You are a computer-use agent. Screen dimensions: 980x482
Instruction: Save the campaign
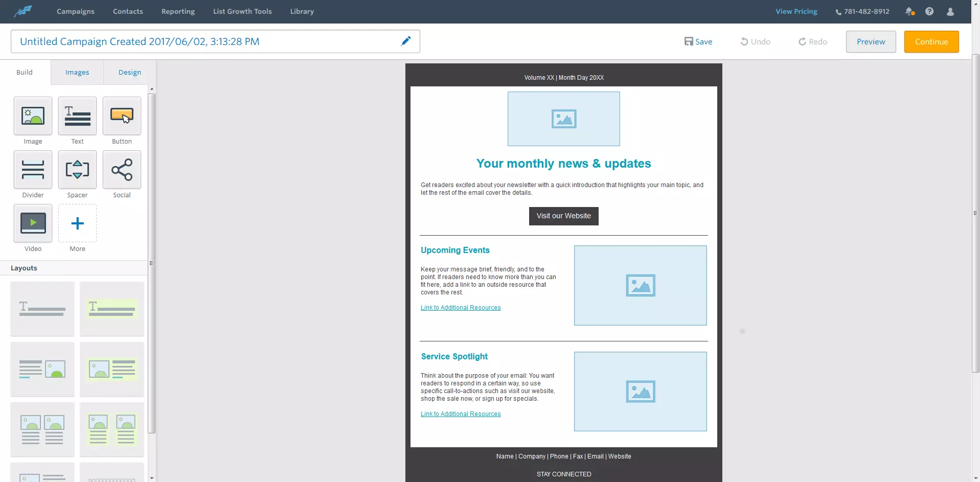tap(698, 41)
